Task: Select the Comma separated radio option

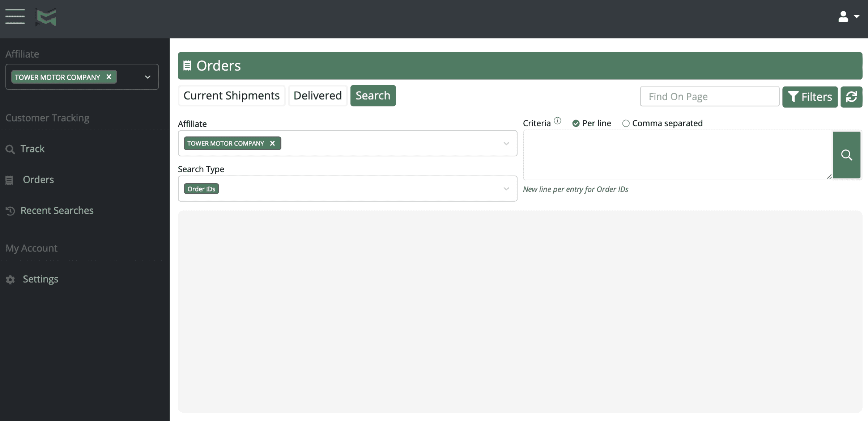Action: [x=626, y=123]
